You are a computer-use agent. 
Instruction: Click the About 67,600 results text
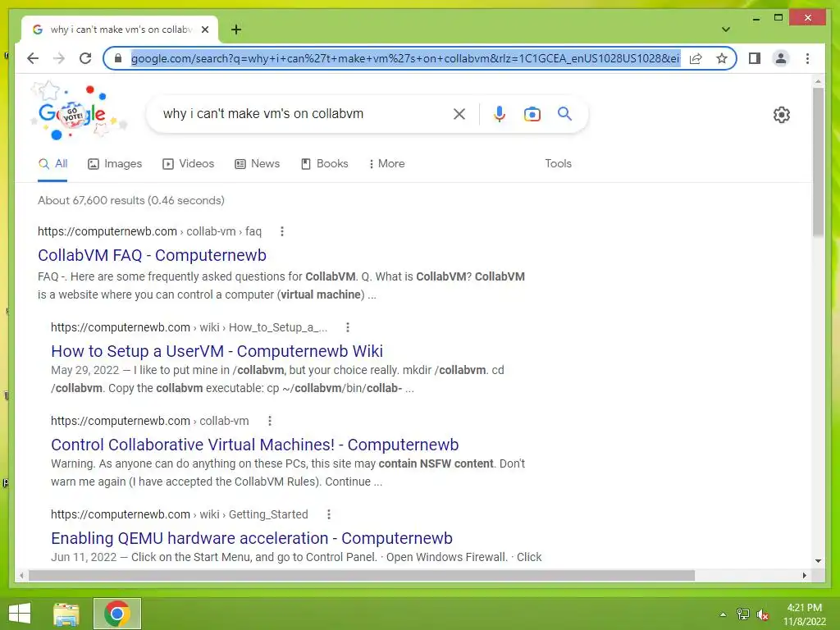pyautogui.click(x=130, y=200)
